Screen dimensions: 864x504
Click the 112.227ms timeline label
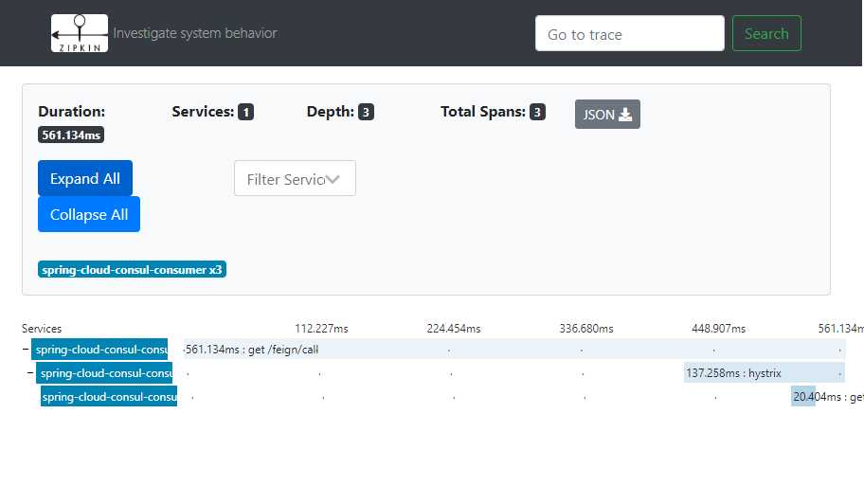click(321, 329)
